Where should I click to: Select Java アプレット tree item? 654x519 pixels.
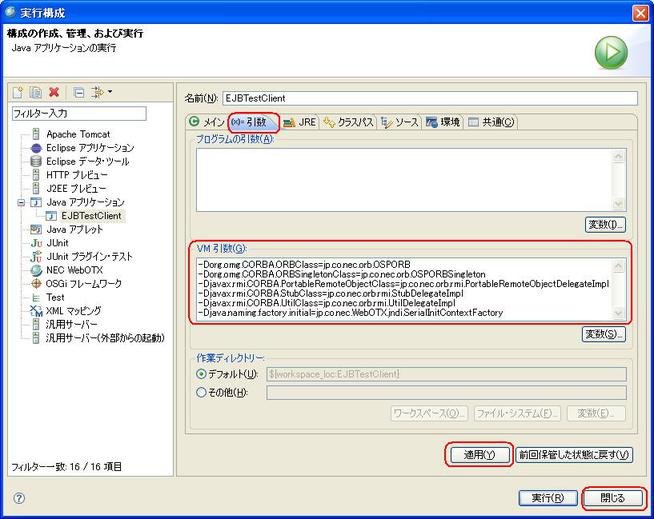point(74,229)
